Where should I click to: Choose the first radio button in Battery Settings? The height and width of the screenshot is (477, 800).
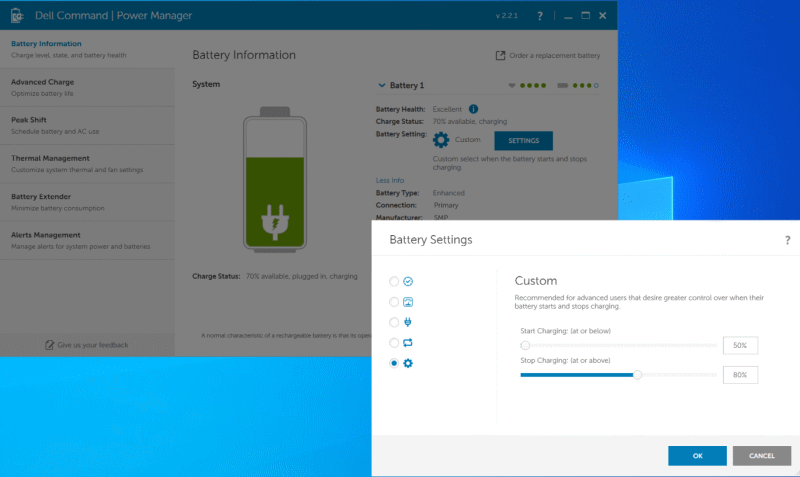[x=394, y=282]
